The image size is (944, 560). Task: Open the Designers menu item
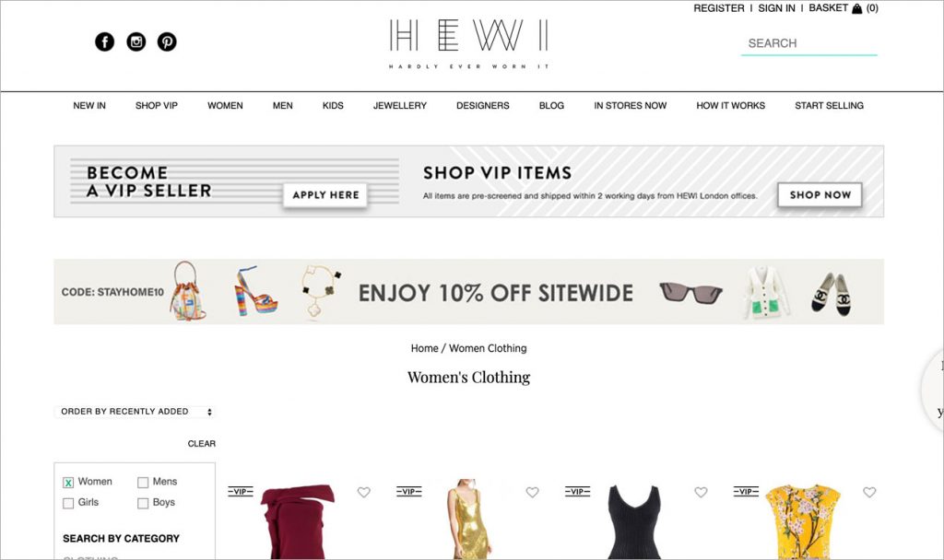pos(483,105)
